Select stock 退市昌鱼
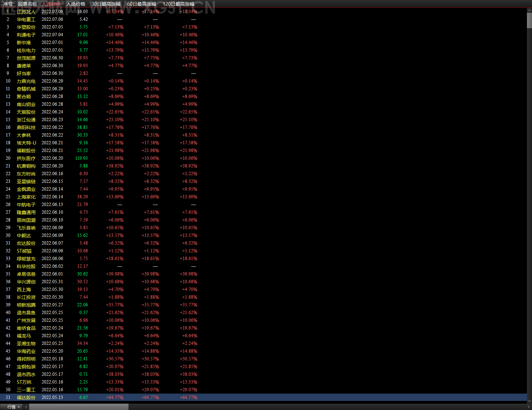The height and width of the screenshot is (410, 532). pyautogui.click(x=26, y=313)
